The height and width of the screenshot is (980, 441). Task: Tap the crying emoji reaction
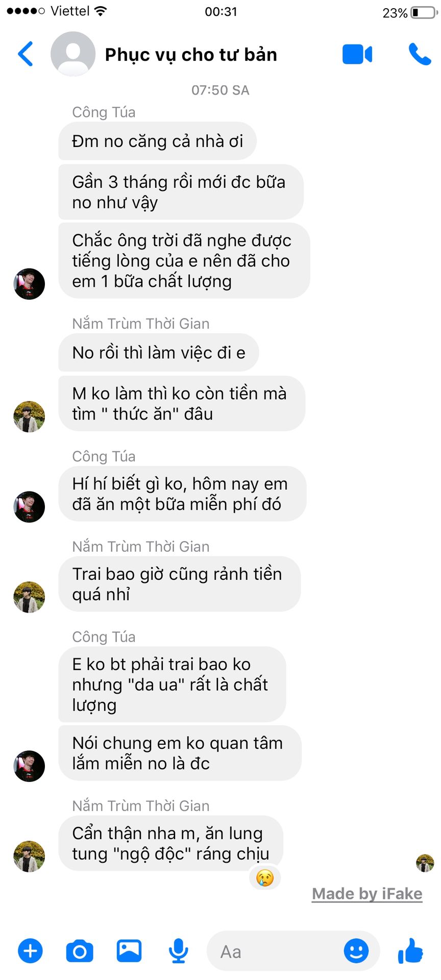[265, 878]
